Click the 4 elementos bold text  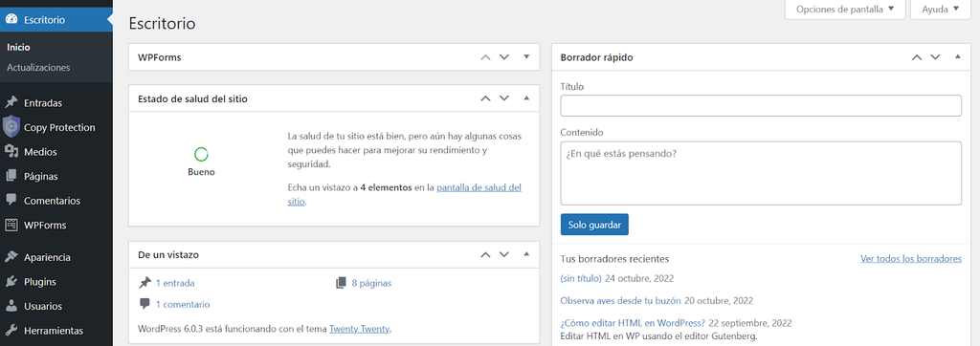tap(387, 187)
